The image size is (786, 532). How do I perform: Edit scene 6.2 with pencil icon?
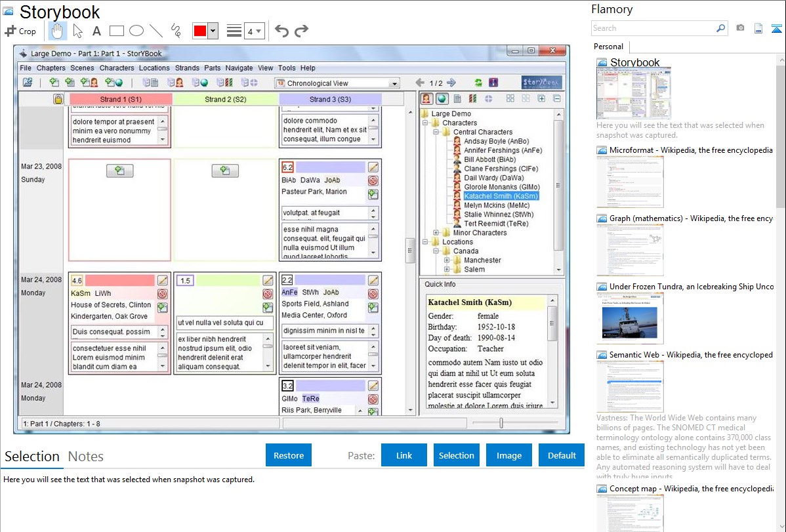click(373, 167)
